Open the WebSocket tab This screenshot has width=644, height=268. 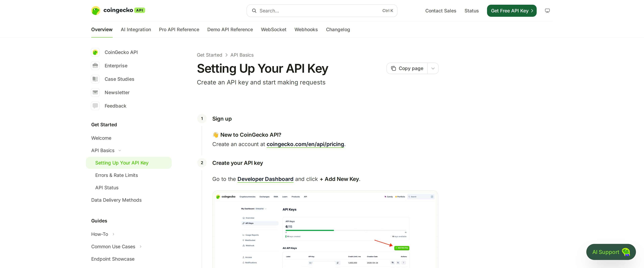(x=274, y=29)
